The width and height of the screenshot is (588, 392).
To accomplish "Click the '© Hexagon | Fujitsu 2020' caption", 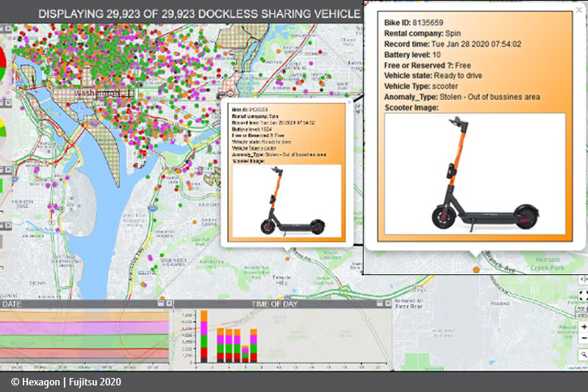I will pos(66,382).
